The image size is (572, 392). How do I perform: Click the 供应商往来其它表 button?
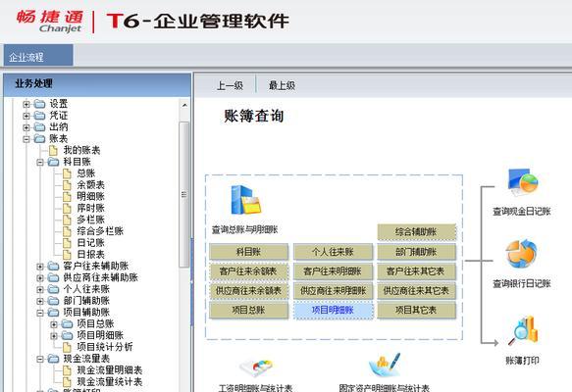click(x=416, y=291)
